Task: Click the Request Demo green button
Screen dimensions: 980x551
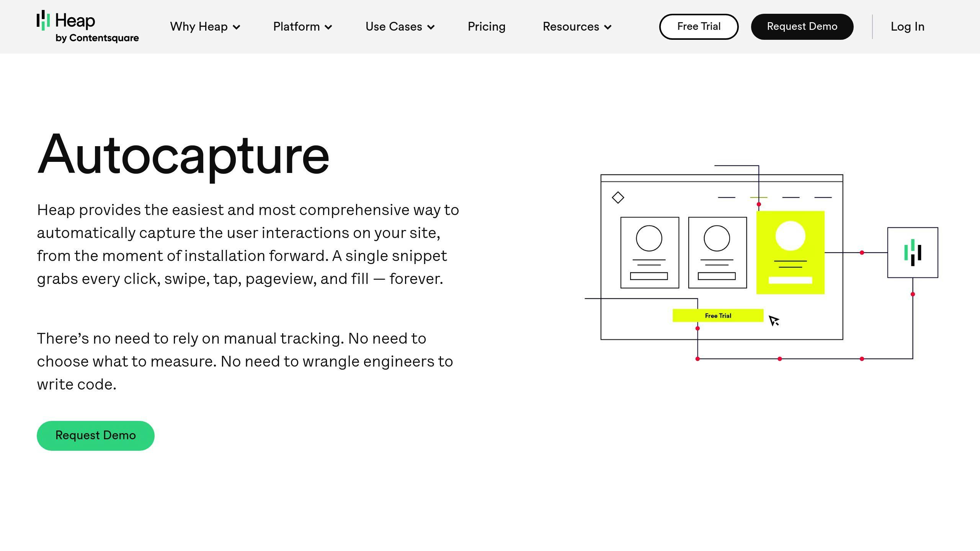Action: pos(96,435)
